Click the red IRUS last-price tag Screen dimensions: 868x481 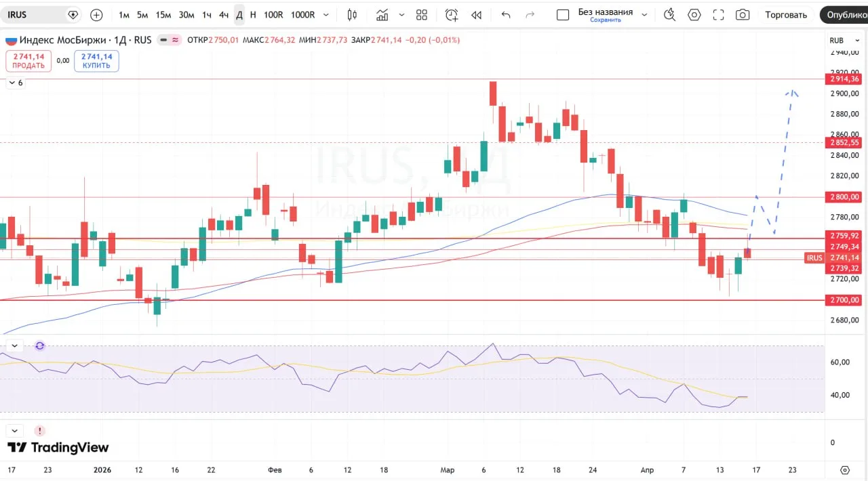point(814,257)
